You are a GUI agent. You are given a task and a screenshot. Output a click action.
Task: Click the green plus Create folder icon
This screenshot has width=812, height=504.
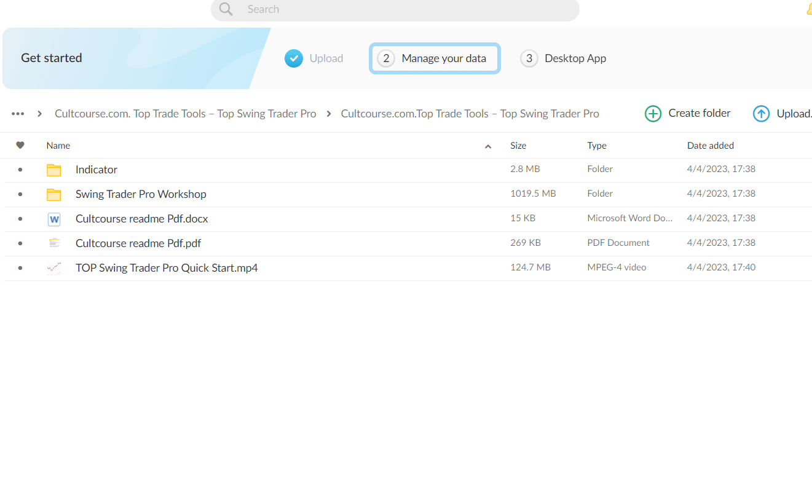[x=653, y=114]
